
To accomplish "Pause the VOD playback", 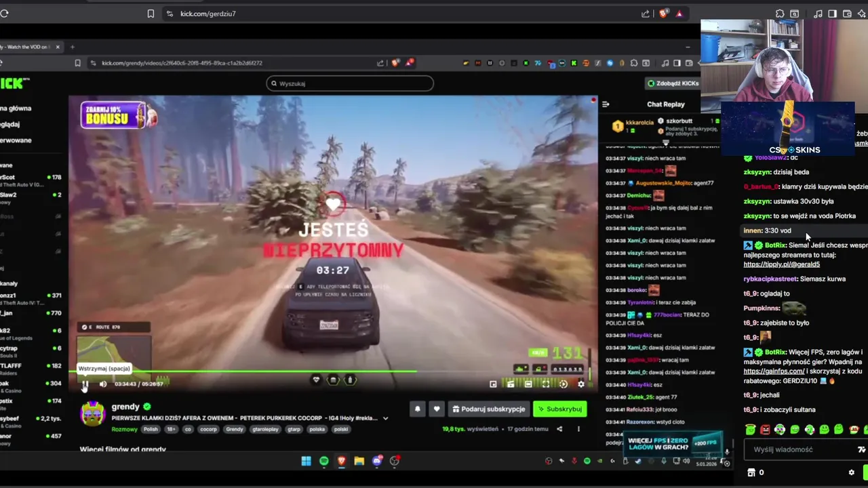I will click(x=85, y=384).
